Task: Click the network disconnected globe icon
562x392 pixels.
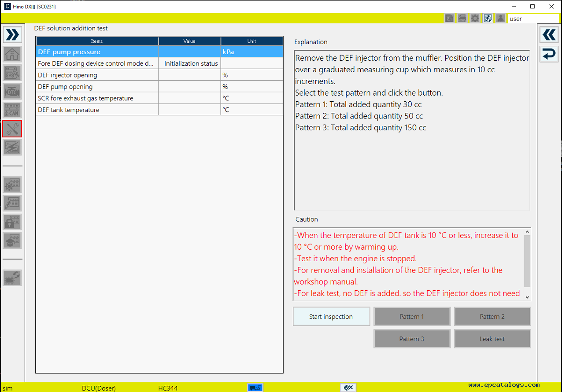Action: click(348, 388)
